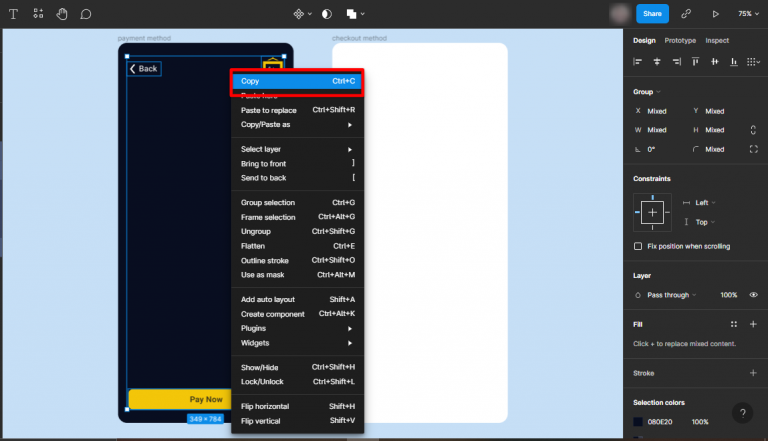
Task: Open the component options dropdown arrow
Action: coord(310,14)
